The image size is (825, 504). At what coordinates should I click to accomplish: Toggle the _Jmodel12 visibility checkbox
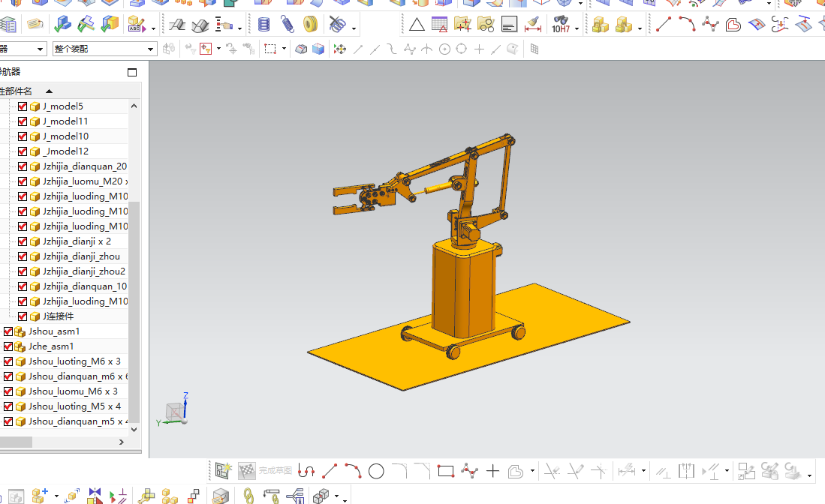click(22, 151)
